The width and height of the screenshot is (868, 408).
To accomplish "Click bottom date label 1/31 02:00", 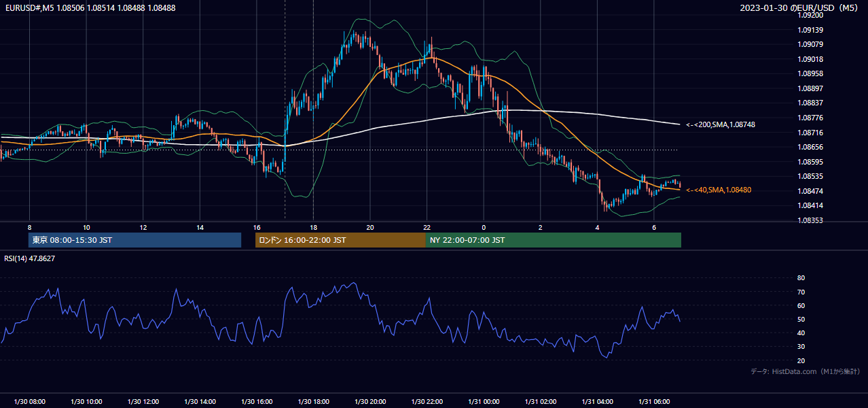I will pyautogui.click(x=540, y=402).
